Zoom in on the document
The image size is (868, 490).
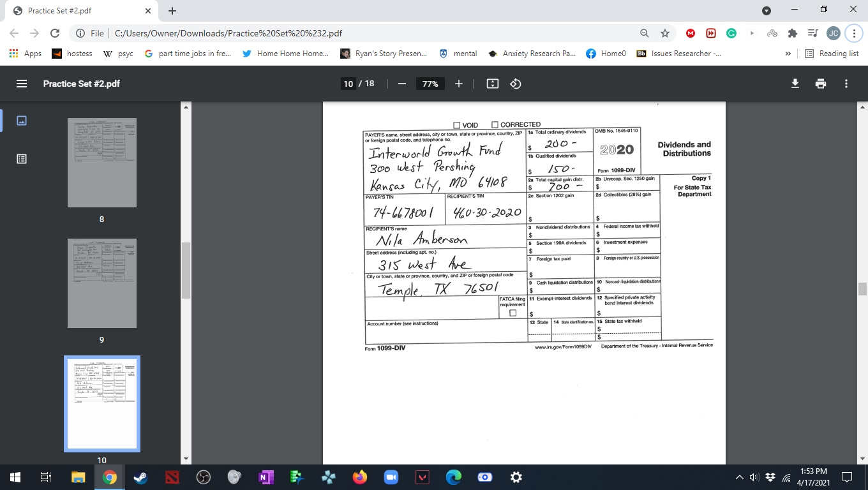[459, 83]
